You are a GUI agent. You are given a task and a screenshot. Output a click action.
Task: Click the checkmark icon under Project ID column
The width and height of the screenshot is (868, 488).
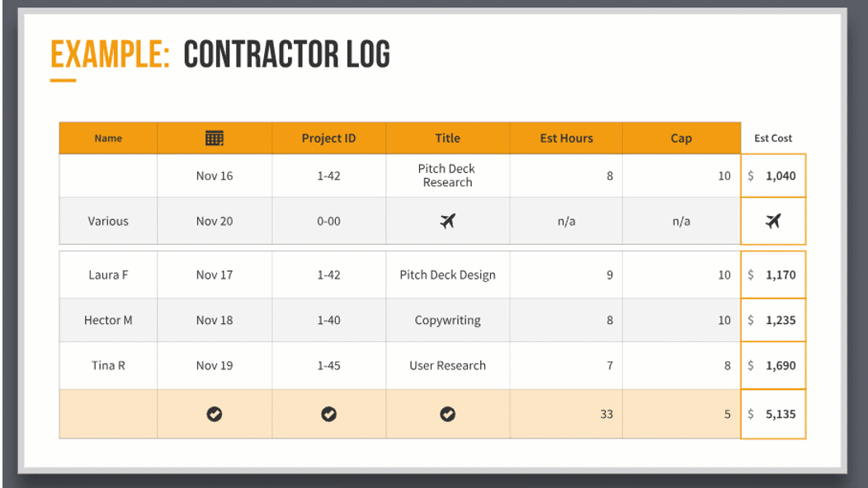328,414
